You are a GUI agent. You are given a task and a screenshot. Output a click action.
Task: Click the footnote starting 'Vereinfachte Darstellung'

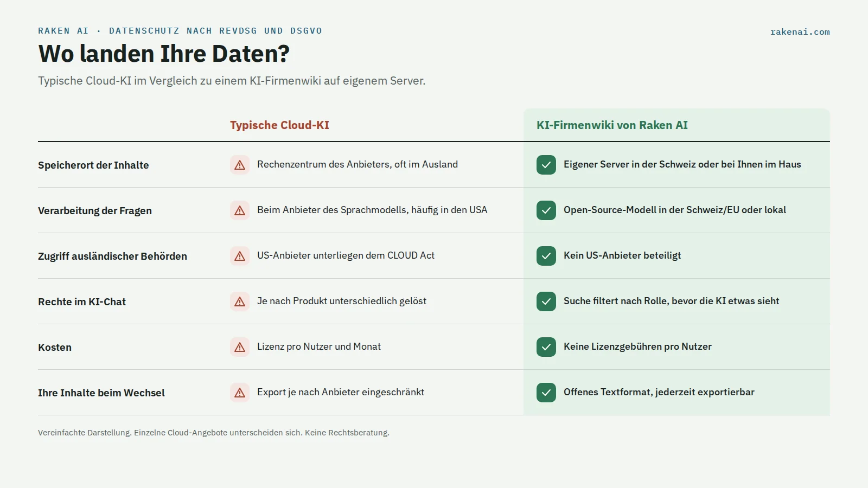point(214,433)
